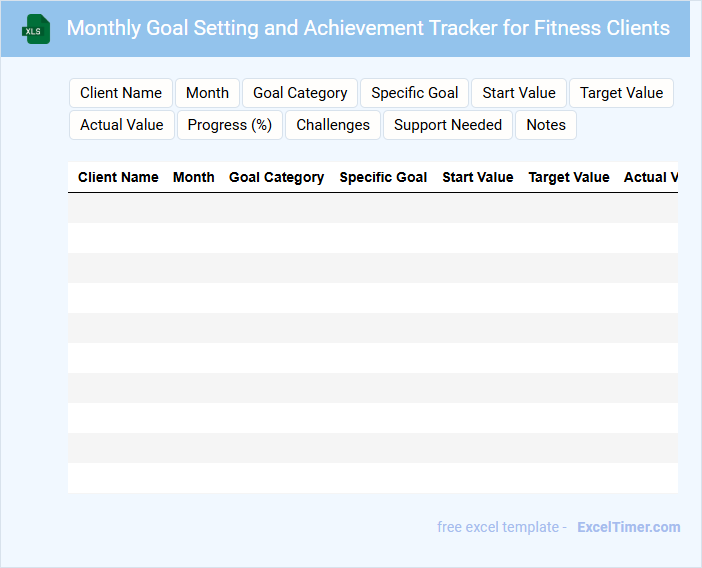Click the Client Name column header
This screenshot has width=702, height=568.
coord(118,177)
